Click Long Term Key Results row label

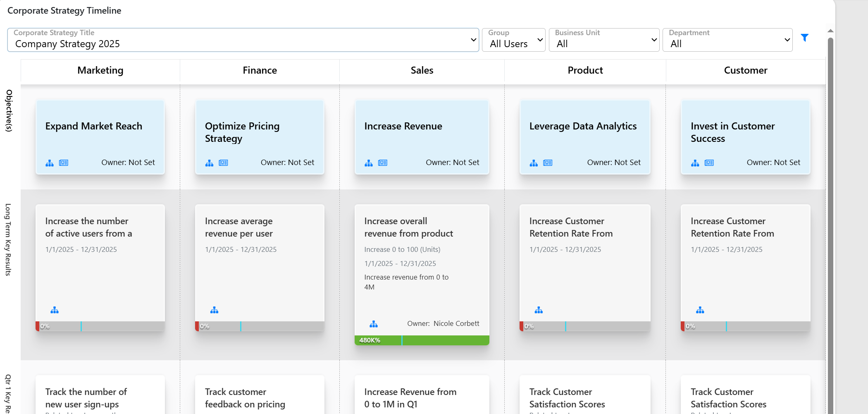[8, 239]
